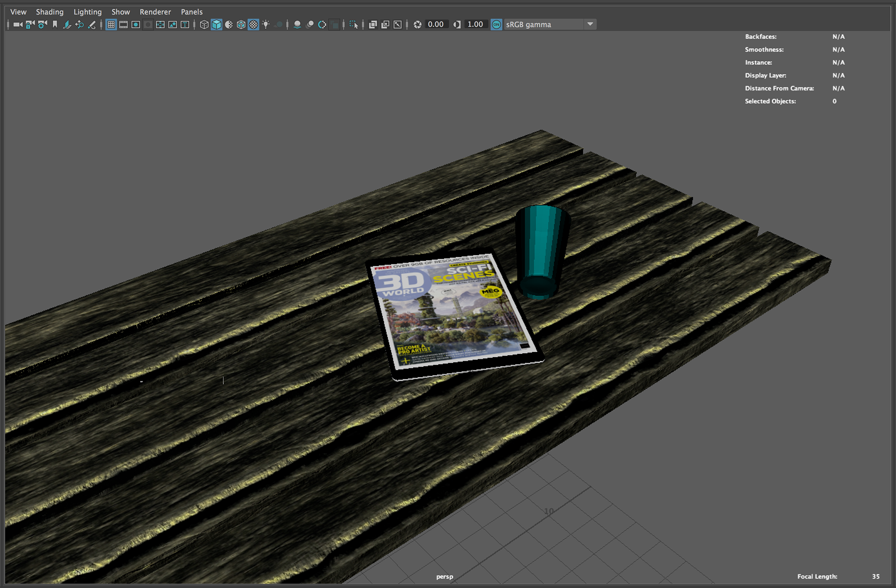Turn off Textured display checker icon
Screen dimensions: 896x588
coord(253,25)
